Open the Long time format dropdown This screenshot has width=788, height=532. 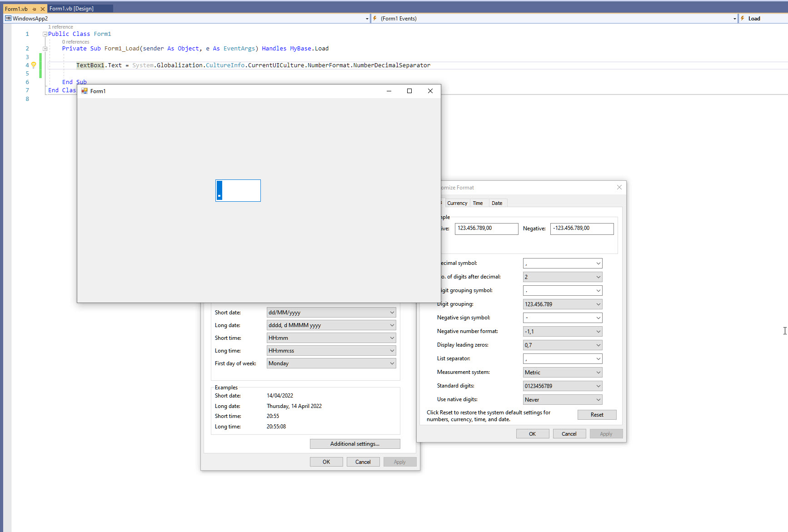pyautogui.click(x=331, y=351)
